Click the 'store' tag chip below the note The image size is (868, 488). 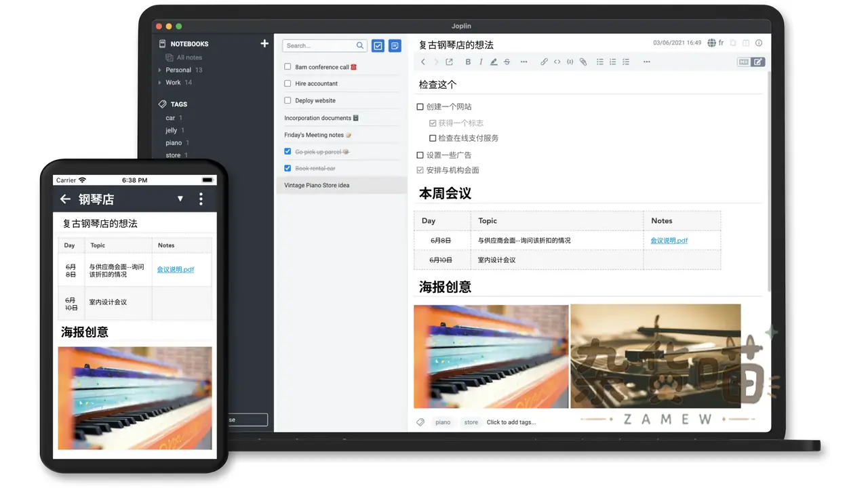pos(471,422)
